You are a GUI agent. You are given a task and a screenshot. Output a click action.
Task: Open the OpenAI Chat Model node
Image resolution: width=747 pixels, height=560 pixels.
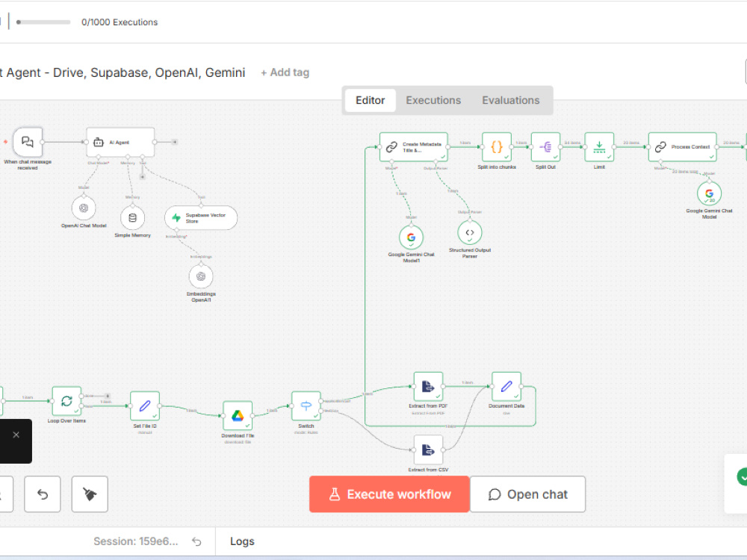[x=84, y=208]
